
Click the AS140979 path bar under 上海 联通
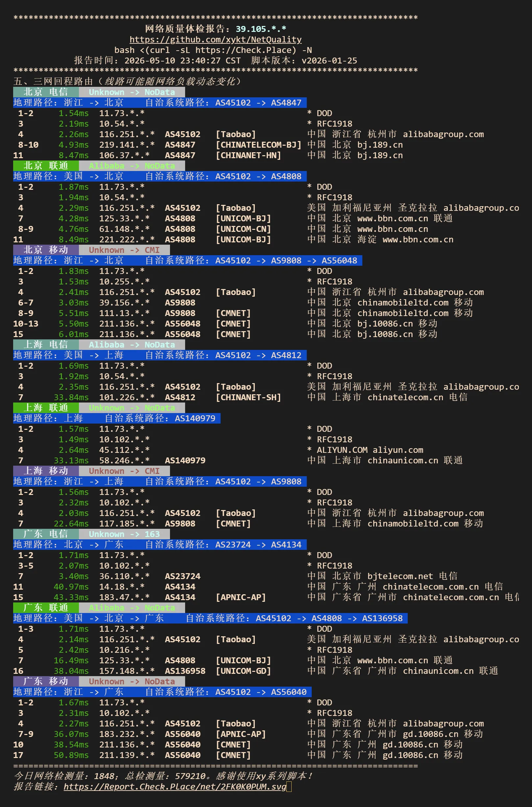[117, 418]
